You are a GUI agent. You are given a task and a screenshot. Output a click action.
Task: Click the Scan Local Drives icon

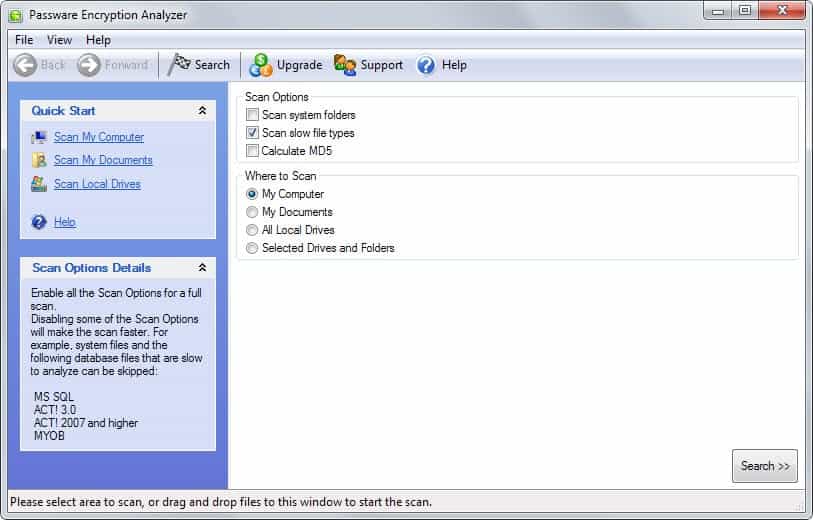(x=39, y=184)
